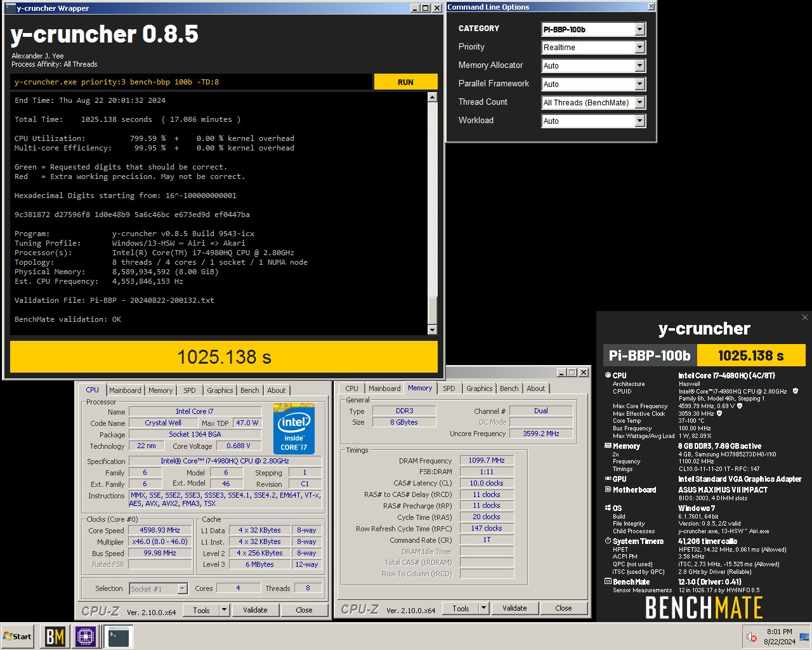Open Graphics tab in left CPU-Z window
This screenshot has height=650, width=812.
220,390
